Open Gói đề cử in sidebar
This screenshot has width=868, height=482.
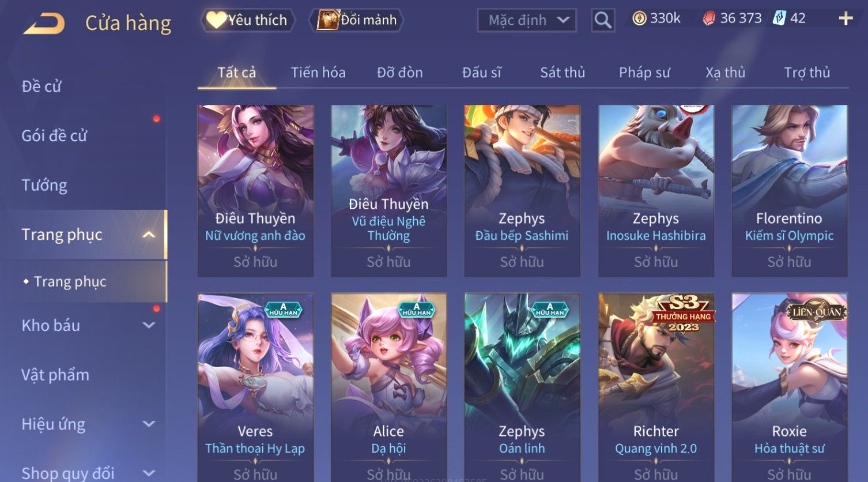click(54, 136)
